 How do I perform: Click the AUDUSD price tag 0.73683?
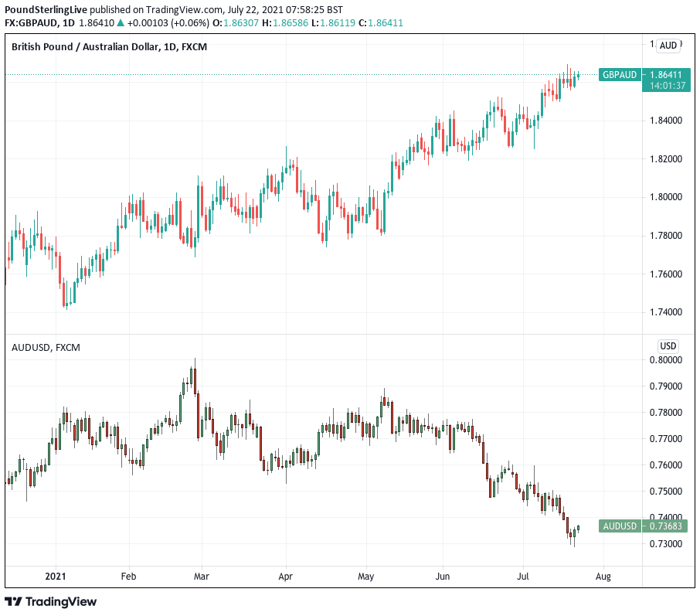665,526
